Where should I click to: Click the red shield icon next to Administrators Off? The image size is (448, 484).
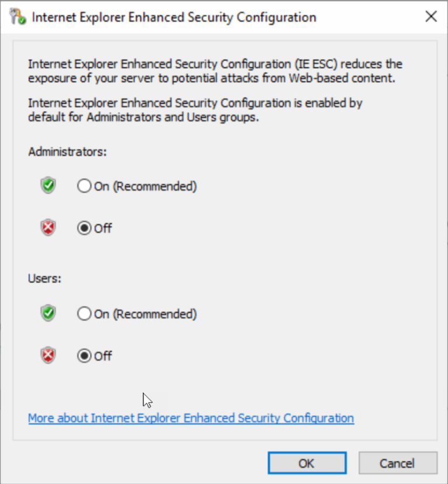[x=47, y=227]
